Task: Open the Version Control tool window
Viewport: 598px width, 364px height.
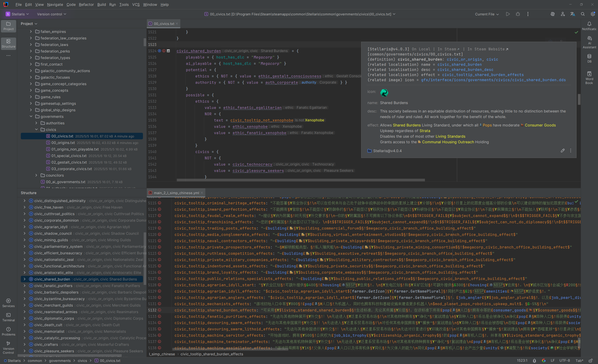Action: click(8, 347)
